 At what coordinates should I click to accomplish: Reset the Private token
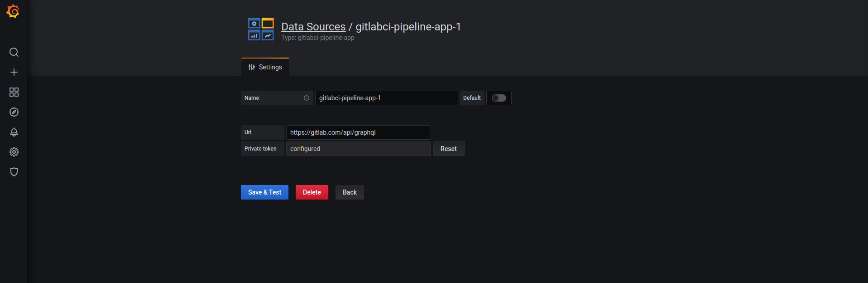(x=449, y=149)
